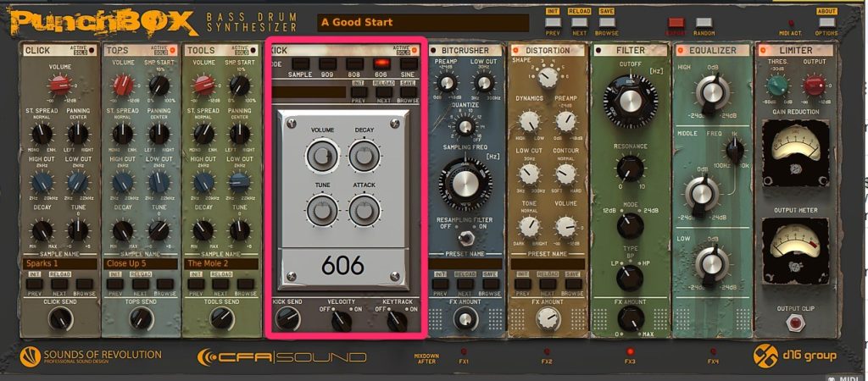Open the Options button
This screenshot has width=868, height=381.
pos(826,23)
